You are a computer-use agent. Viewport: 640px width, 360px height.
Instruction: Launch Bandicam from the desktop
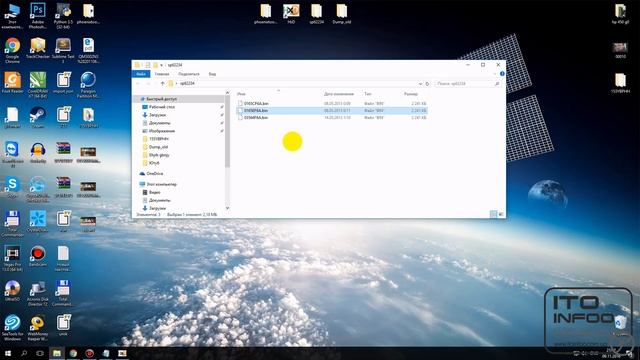pos(38,256)
